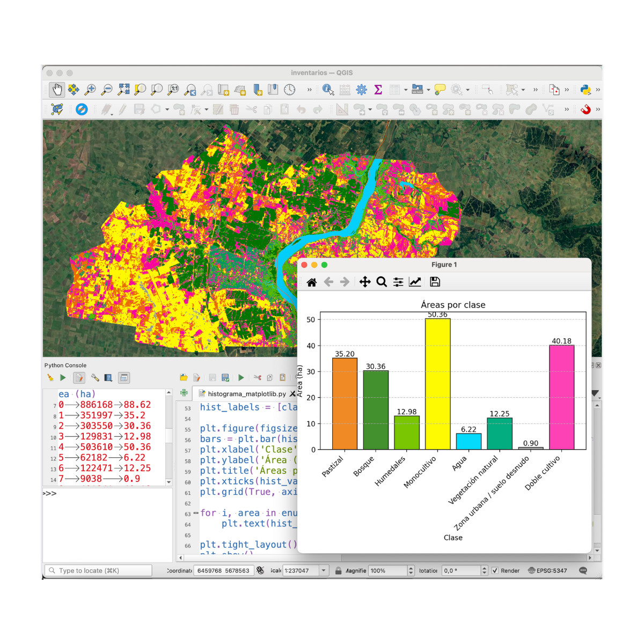644x644 pixels.
Task: Click the blue no-entry circle icon
Action: click(x=82, y=109)
